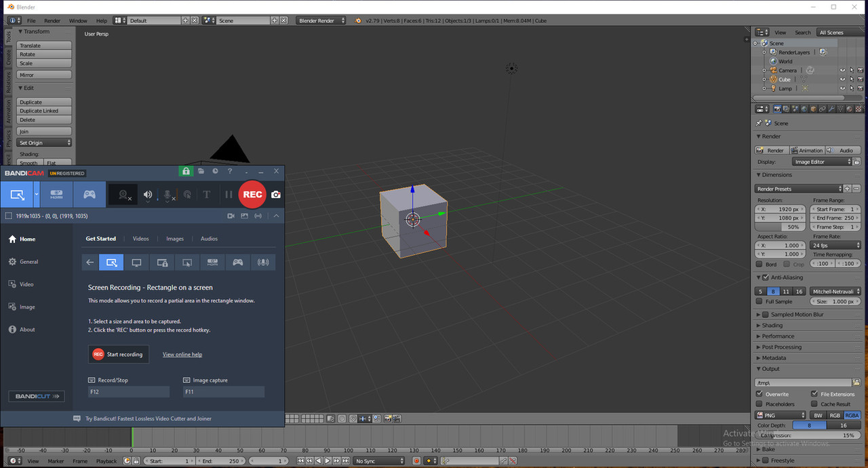Click the Animation render button
The width and height of the screenshot is (868, 468).
(x=807, y=151)
